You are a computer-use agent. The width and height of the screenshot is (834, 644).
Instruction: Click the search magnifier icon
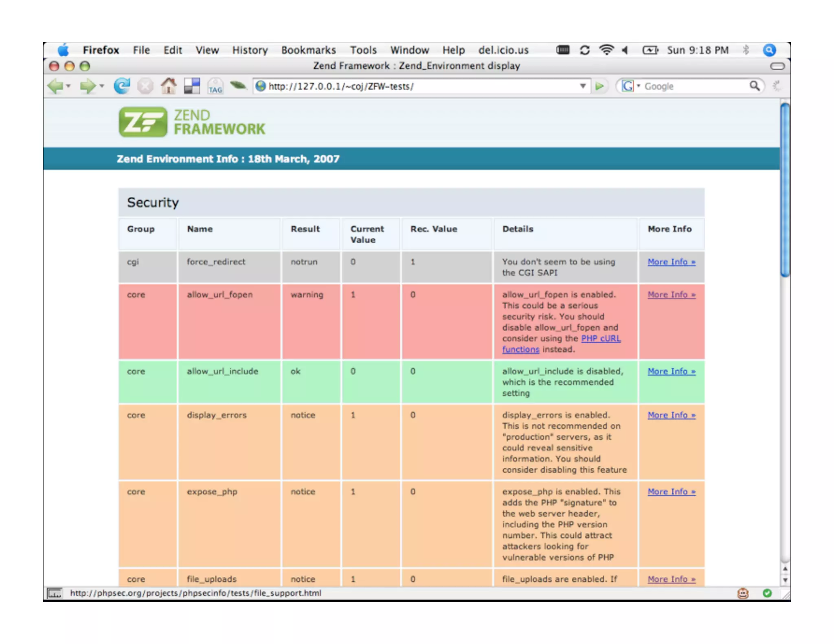pyautogui.click(x=754, y=86)
